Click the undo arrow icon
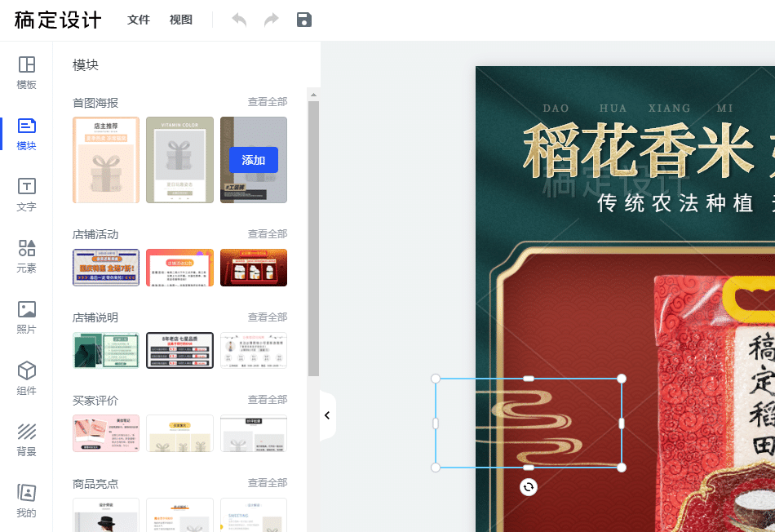 tap(239, 20)
